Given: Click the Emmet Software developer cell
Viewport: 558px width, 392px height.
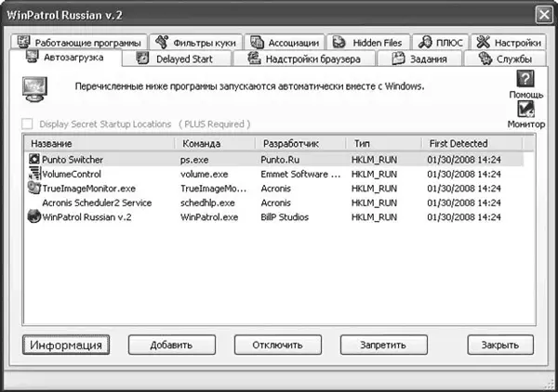Looking at the screenshot, I should pyautogui.click(x=300, y=174).
